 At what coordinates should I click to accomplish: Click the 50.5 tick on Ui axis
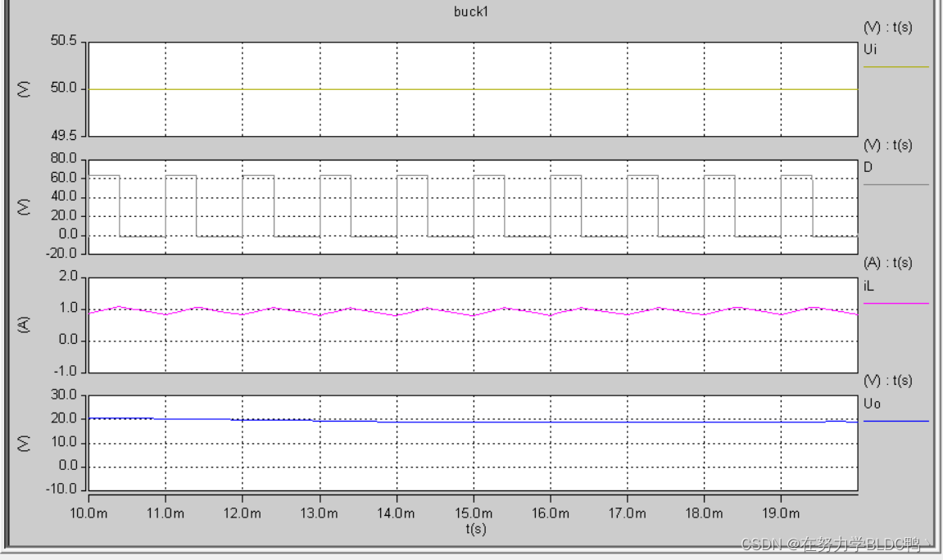(x=64, y=40)
